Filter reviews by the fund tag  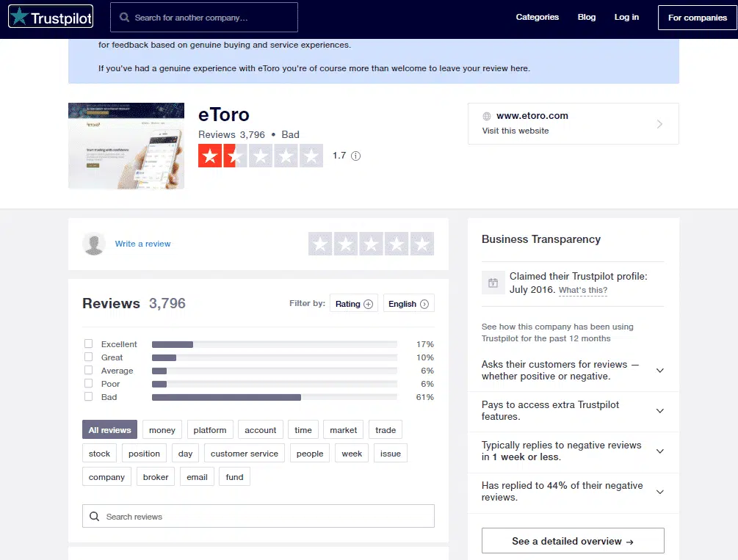point(234,477)
